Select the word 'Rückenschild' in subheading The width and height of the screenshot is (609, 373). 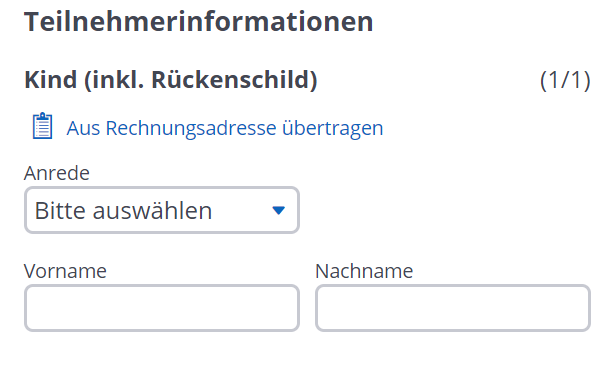[231, 80]
